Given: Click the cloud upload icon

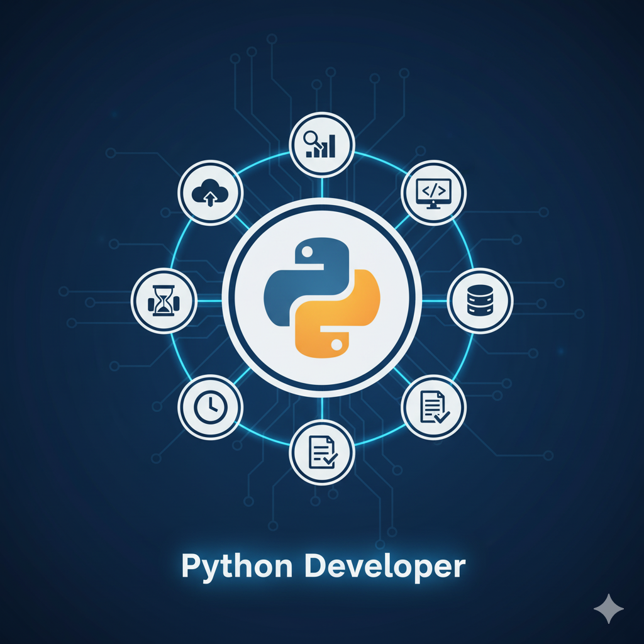Looking at the screenshot, I should pyautogui.click(x=210, y=192).
